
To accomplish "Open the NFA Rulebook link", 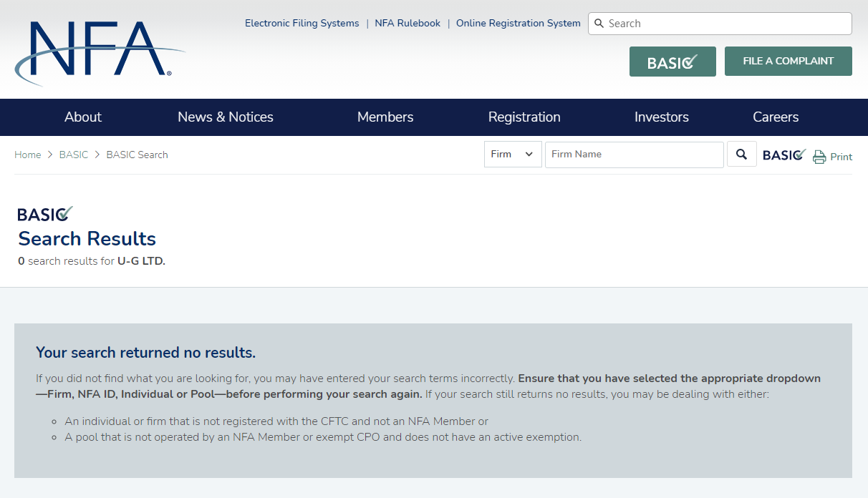I will (x=408, y=23).
